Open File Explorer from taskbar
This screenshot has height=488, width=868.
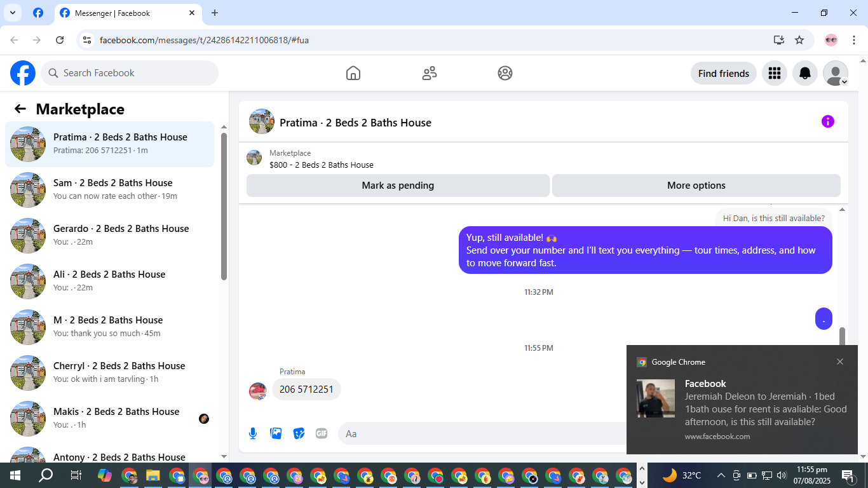click(x=153, y=475)
